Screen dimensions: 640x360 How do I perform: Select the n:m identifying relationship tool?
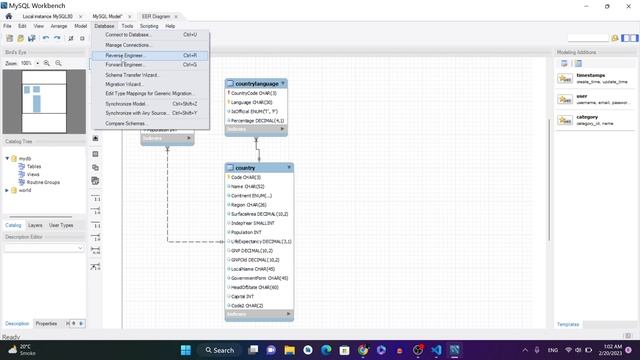pos(96,251)
